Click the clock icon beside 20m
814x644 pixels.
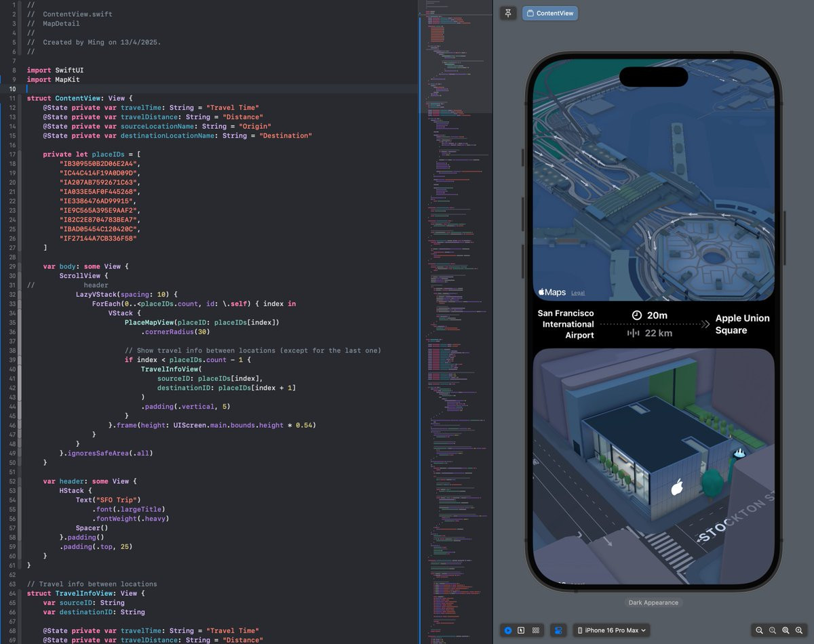[x=637, y=315]
